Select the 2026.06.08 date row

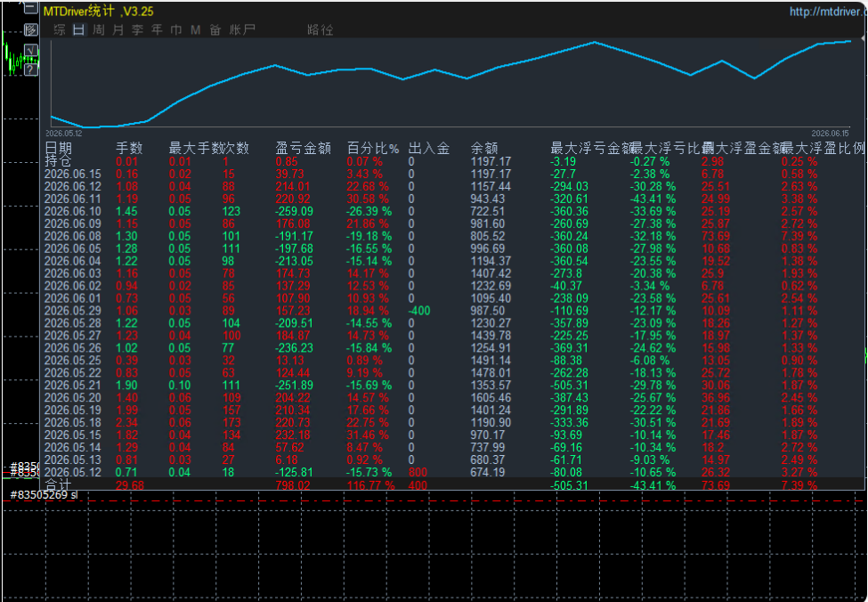point(72,237)
